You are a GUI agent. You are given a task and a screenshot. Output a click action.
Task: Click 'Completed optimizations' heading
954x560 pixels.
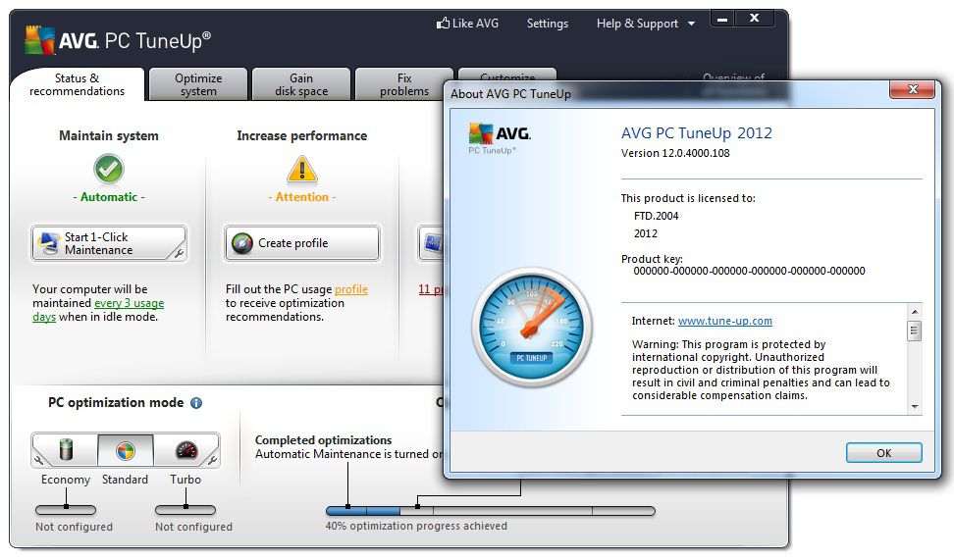pyautogui.click(x=323, y=439)
